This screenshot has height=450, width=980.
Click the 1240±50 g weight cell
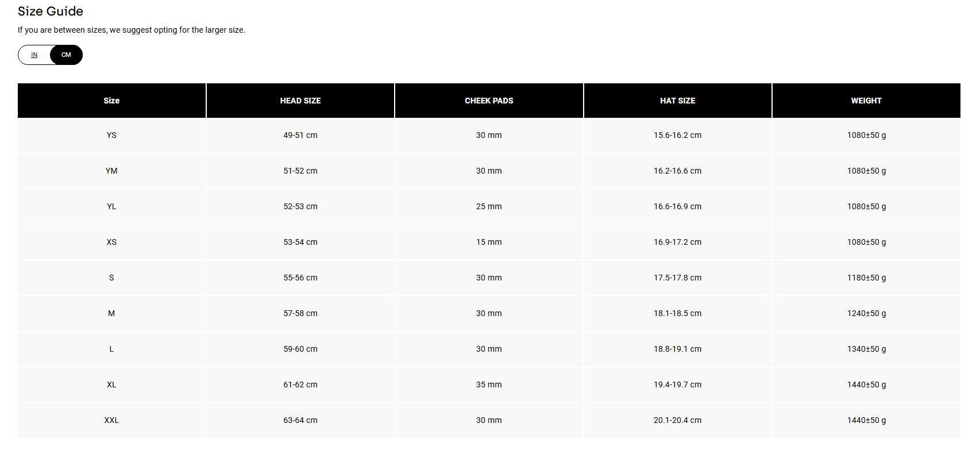coord(866,313)
